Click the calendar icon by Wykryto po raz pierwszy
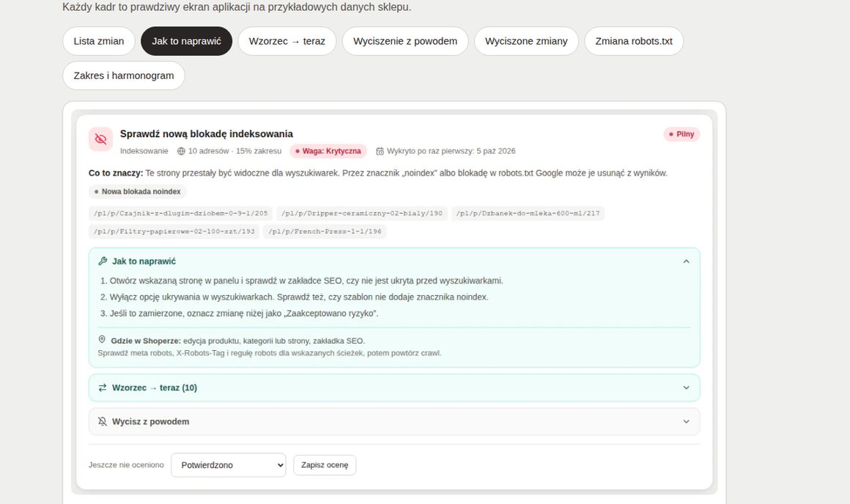 (380, 151)
